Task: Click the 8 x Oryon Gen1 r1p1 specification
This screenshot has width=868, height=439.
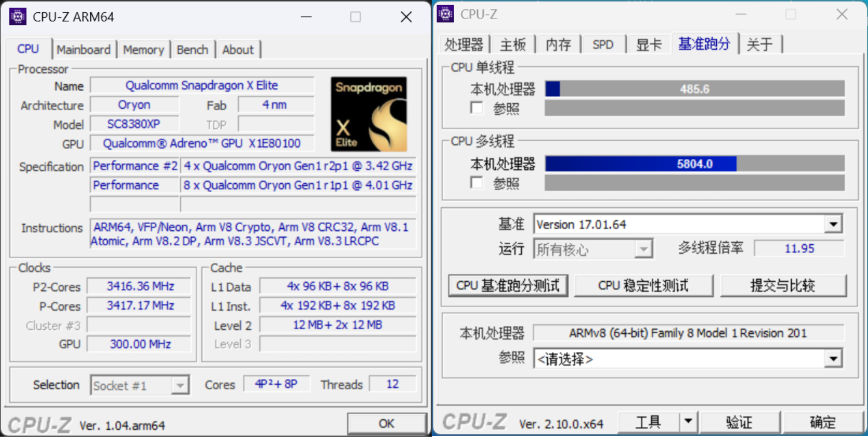Action: (298, 185)
